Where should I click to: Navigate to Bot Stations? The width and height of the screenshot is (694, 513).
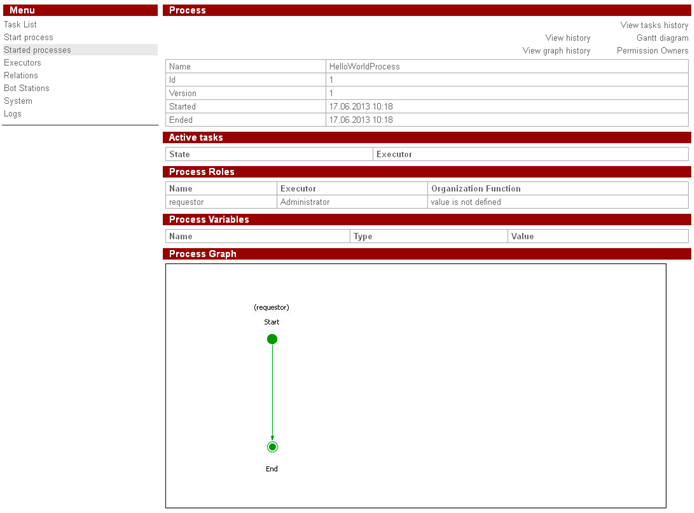[x=26, y=88]
